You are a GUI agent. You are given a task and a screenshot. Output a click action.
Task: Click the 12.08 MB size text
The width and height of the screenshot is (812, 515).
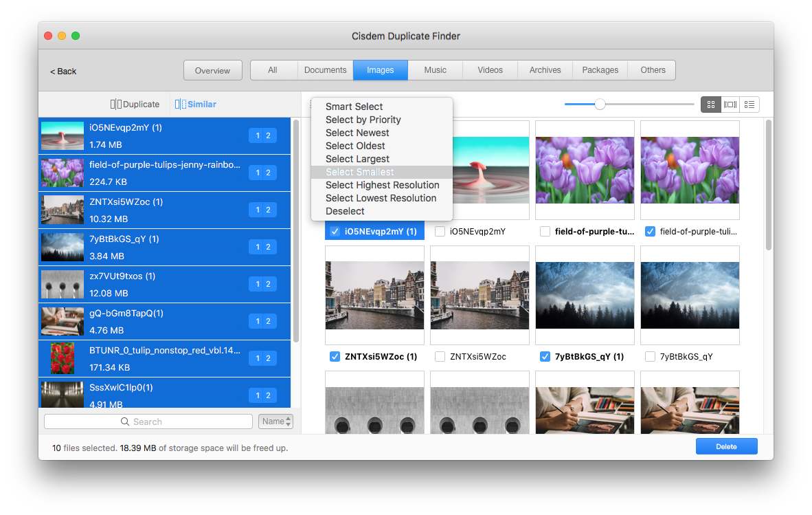click(x=109, y=293)
